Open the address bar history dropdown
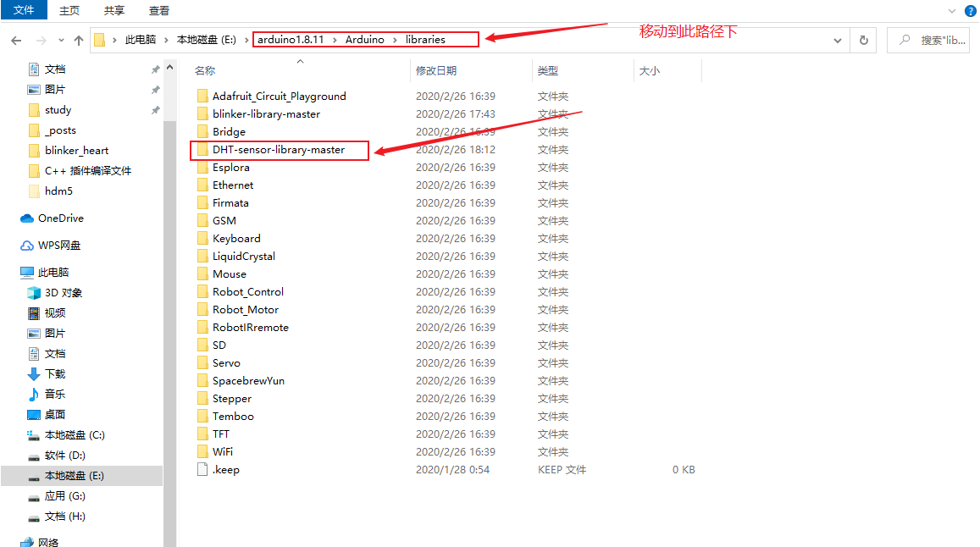 coord(838,41)
